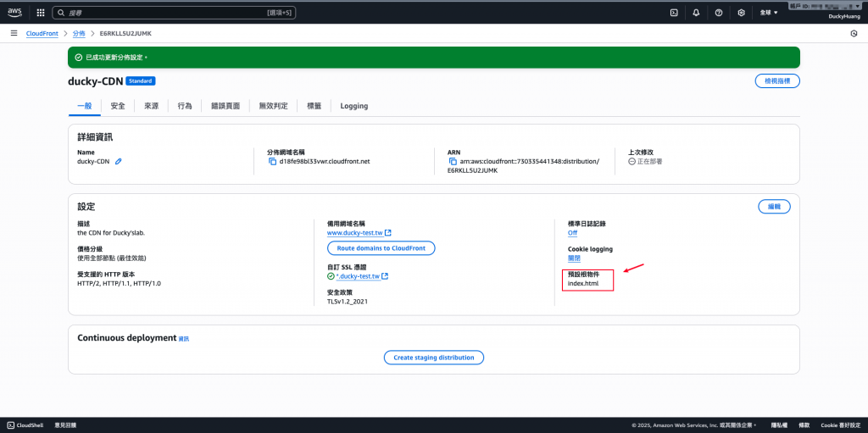Open the 全球 region dropdown
This screenshot has width=868, height=433.
(x=769, y=12)
